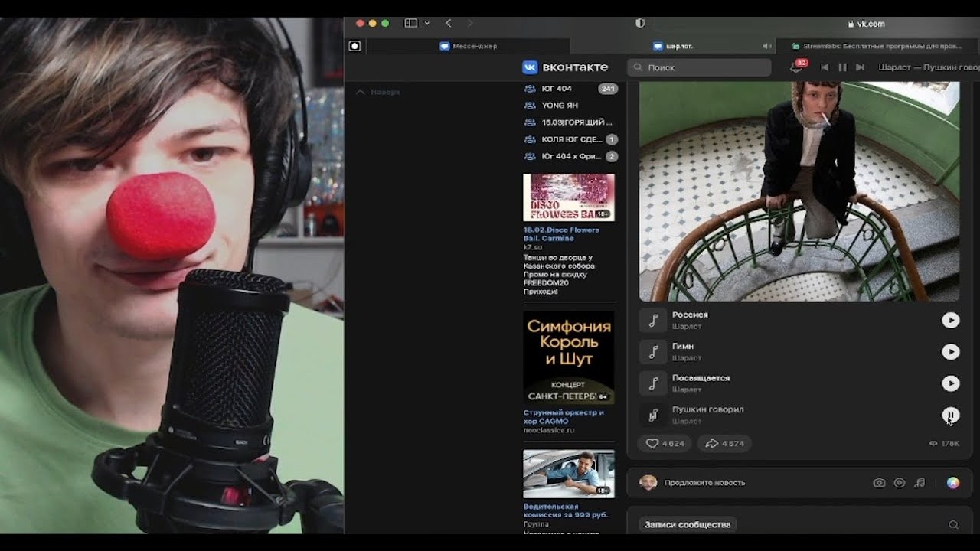Click the Шарлот — Пушкин говорил now-playing title
The width and height of the screenshot is (980, 551).
929,67
